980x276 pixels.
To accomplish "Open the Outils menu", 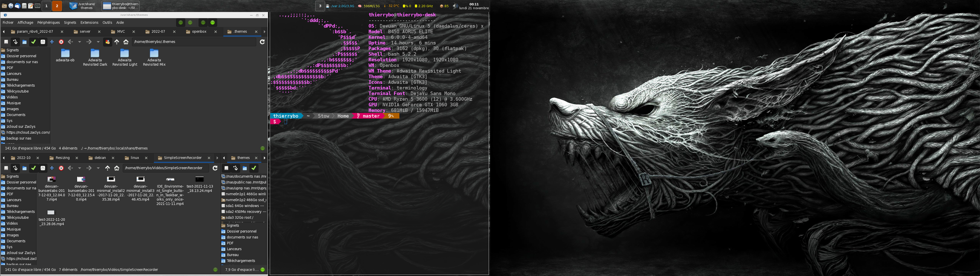I will (108, 22).
